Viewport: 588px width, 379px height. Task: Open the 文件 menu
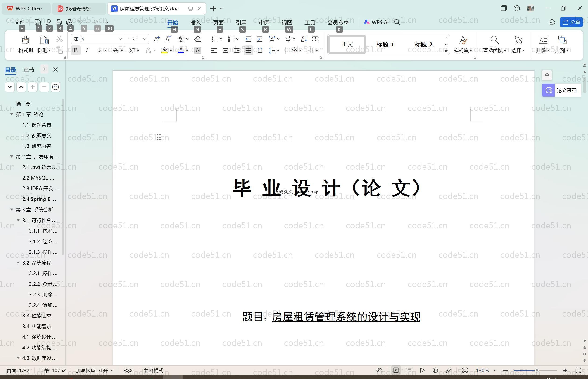(16, 22)
